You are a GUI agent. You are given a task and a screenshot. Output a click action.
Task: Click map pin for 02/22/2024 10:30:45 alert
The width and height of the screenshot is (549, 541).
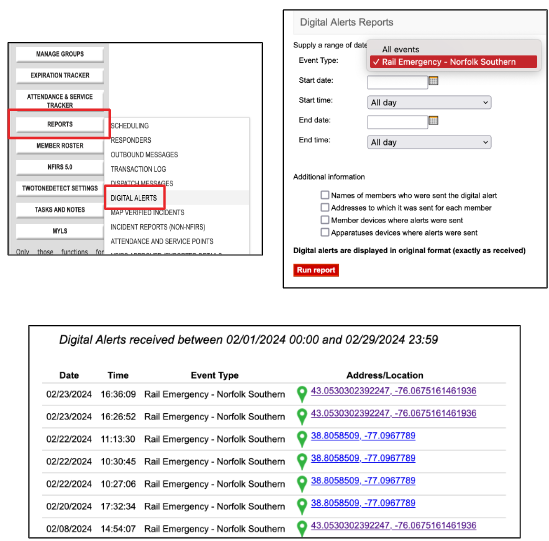(x=302, y=462)
